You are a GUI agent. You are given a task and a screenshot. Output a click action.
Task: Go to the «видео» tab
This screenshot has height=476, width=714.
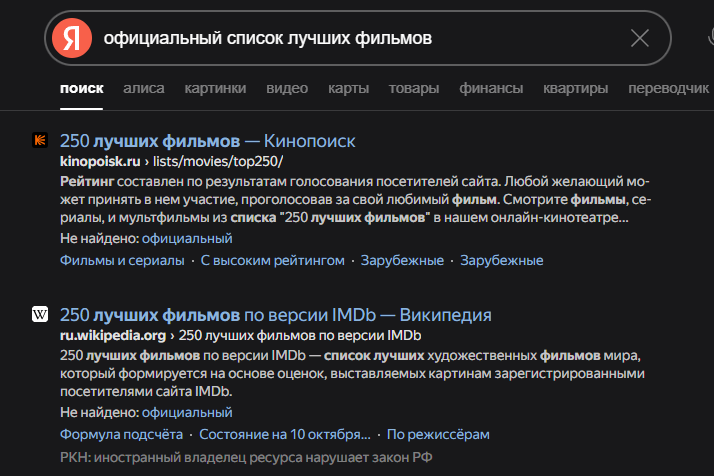(x=287, y=88)
